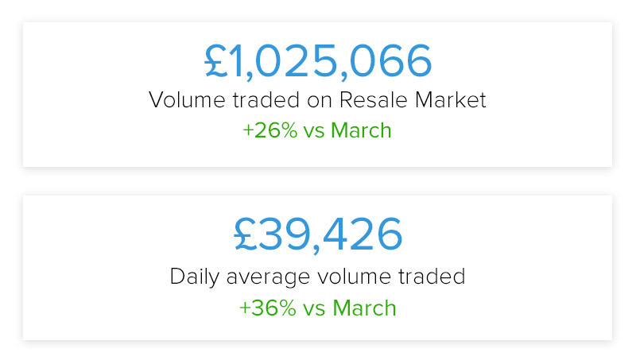Click the word 'Volume' in the top card
Viewport: 636px width, 364px height.
pos(187,99)
